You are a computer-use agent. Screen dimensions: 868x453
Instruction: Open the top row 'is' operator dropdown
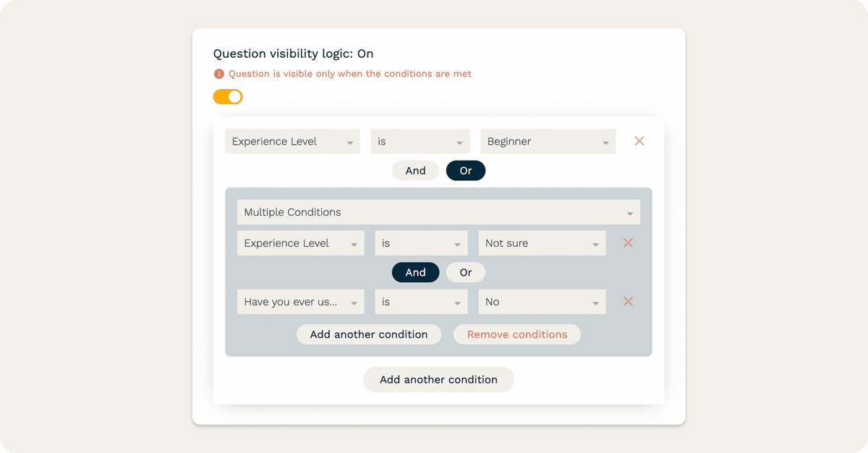click(420, 141)
